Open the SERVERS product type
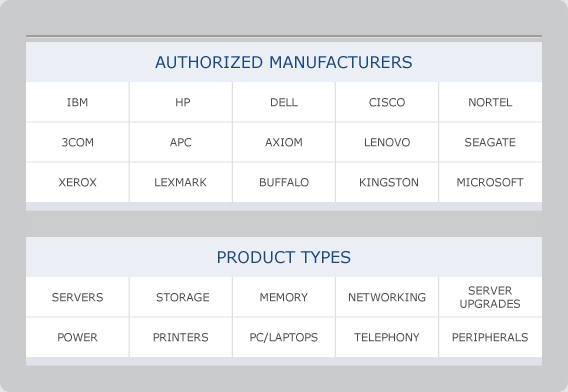This screenshot has height=392, width=568. click(77, 297)
